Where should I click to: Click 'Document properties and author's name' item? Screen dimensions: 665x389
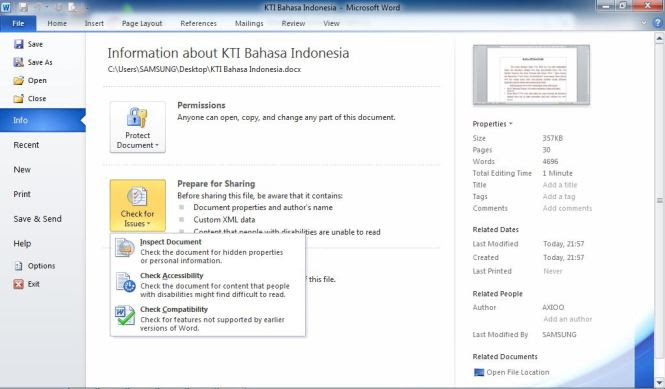[x=263, y=207]
